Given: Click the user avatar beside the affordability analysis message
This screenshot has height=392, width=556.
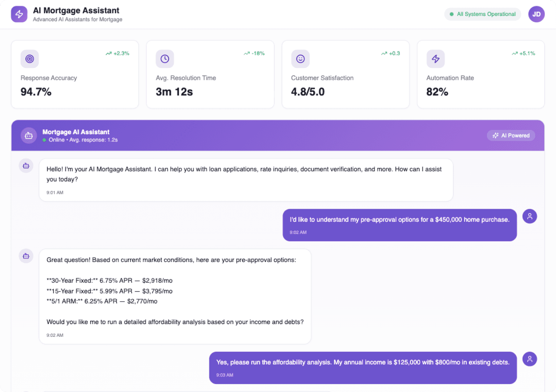Looking at the screenshot, I should 529,359.
